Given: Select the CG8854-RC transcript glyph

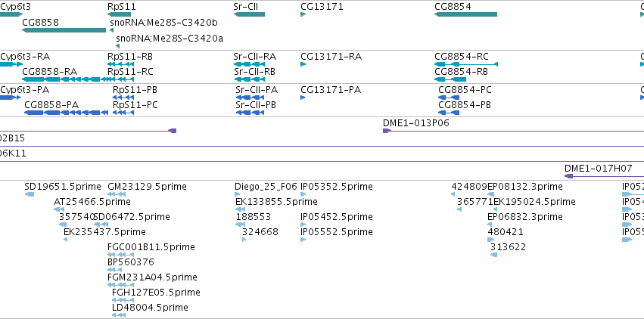Looking at the screenshot, I should [x=466, y=64].
